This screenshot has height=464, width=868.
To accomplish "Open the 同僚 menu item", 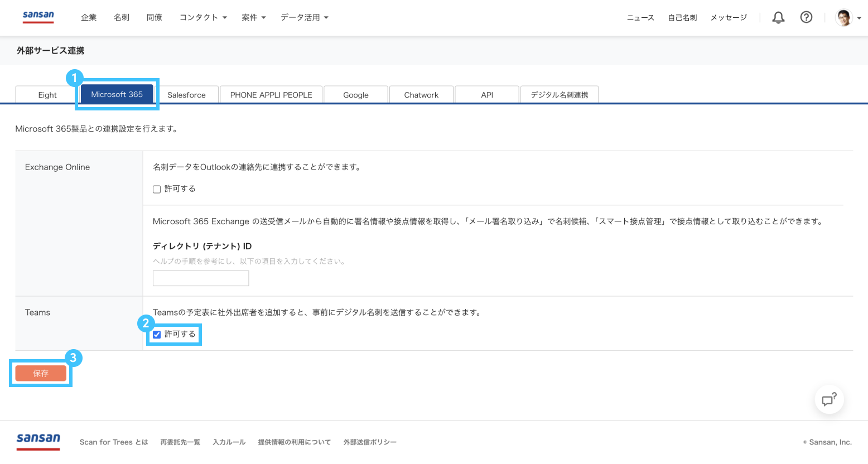I will pyautogui.click(x=155, y=17).
